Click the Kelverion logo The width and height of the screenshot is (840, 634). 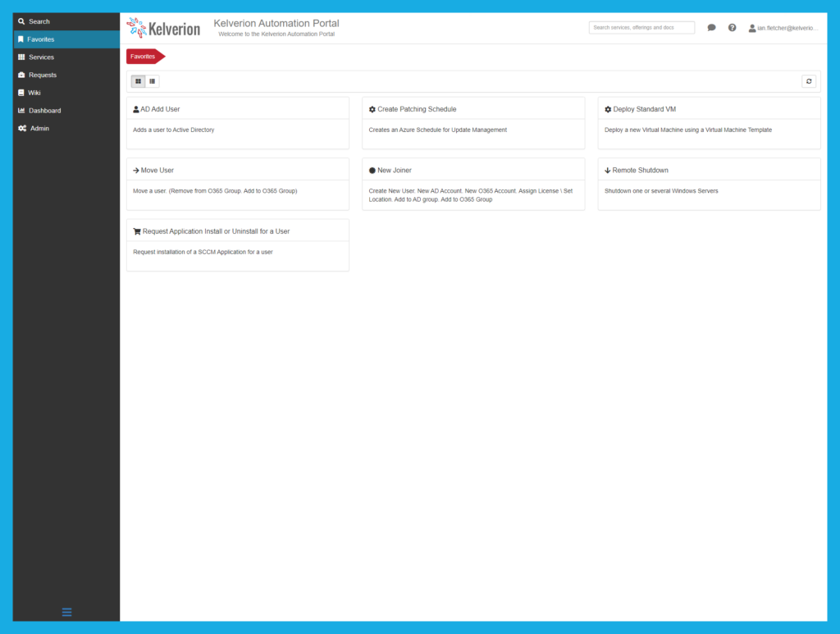tap(163, 28)
